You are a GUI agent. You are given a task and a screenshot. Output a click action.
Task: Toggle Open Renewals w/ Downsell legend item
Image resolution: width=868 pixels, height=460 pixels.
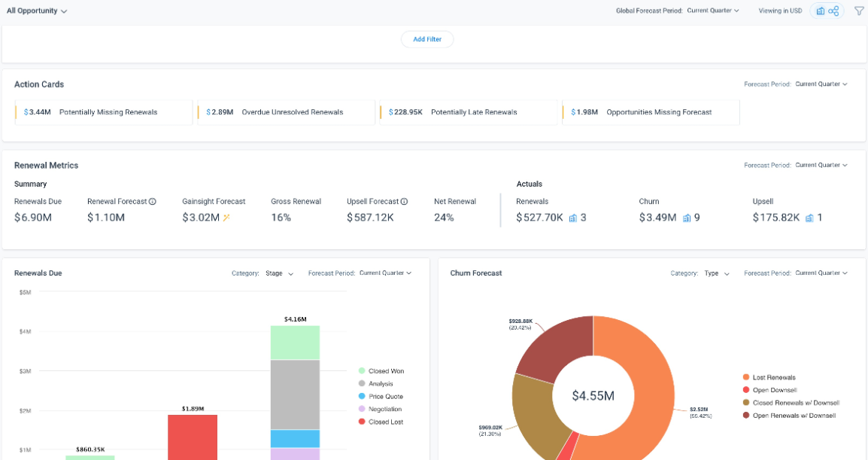coord(789,416)
